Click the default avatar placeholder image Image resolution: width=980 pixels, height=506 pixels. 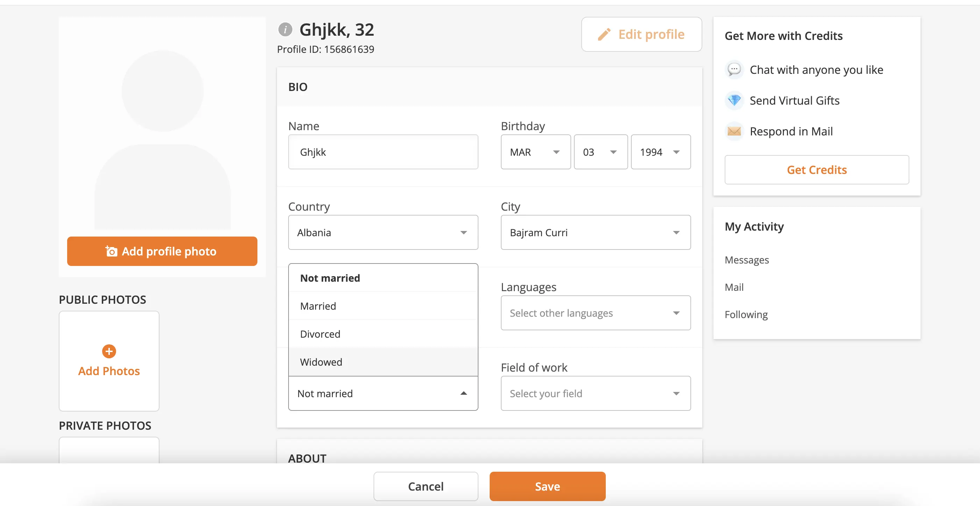tap(162, 137)
